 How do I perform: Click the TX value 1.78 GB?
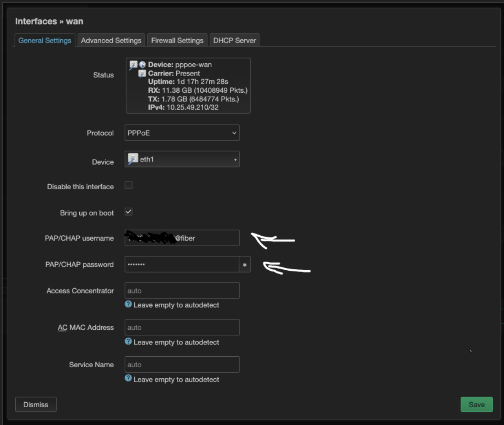174,99
